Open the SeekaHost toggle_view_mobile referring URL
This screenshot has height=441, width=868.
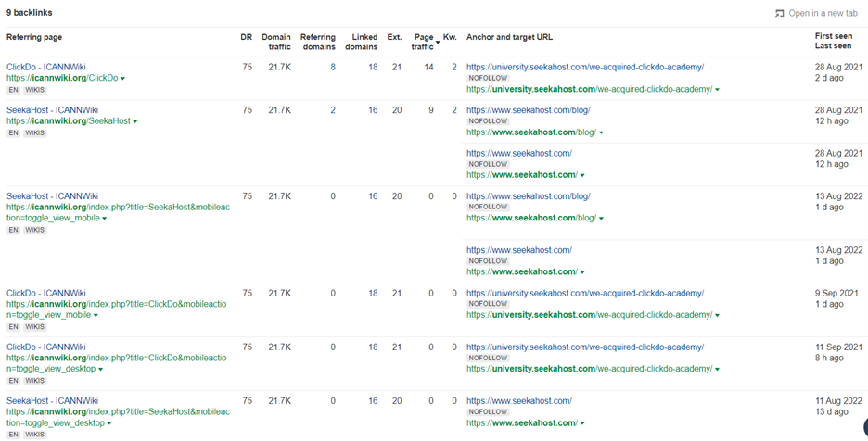point(118,212)
